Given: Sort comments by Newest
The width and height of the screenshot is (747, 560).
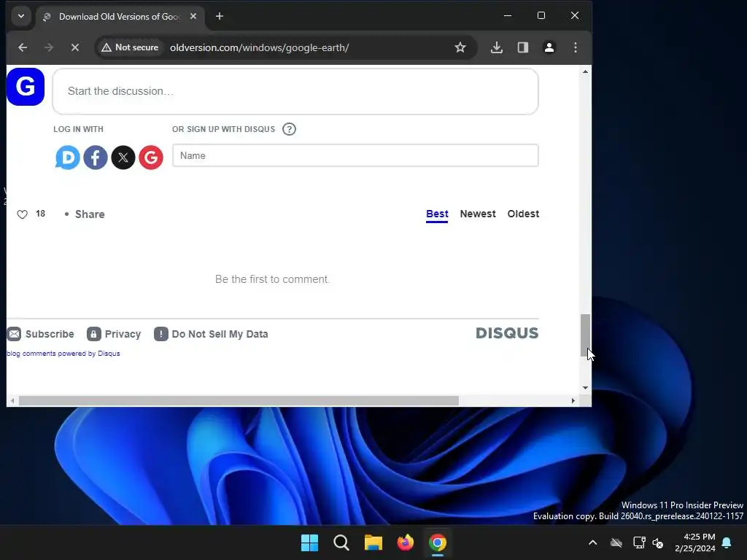Looking at the screenshot, I should [478, 214].
